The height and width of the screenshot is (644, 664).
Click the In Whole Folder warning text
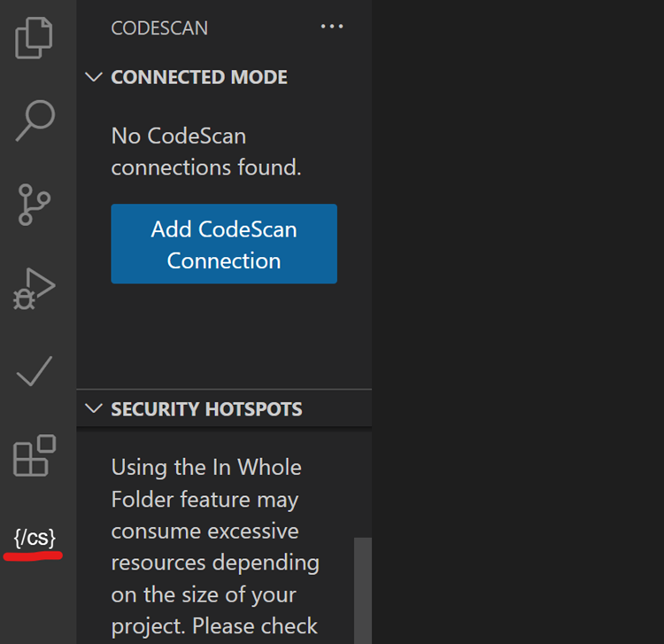(x=215, y=547)
